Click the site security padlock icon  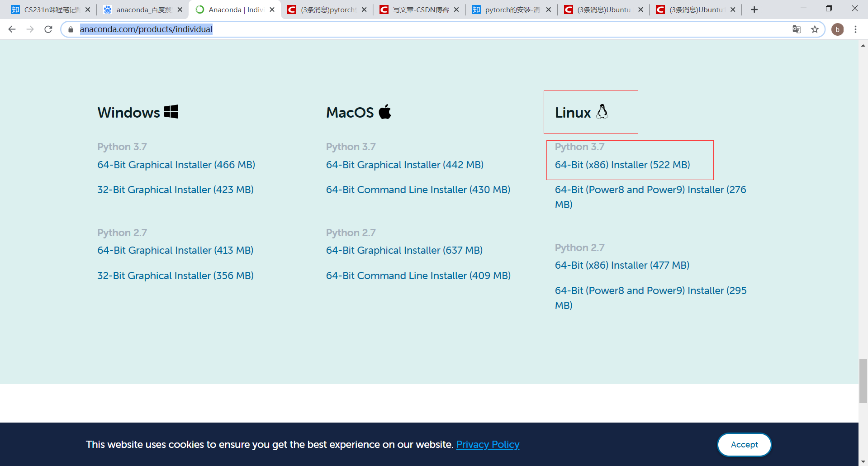(x=70, y=29)
